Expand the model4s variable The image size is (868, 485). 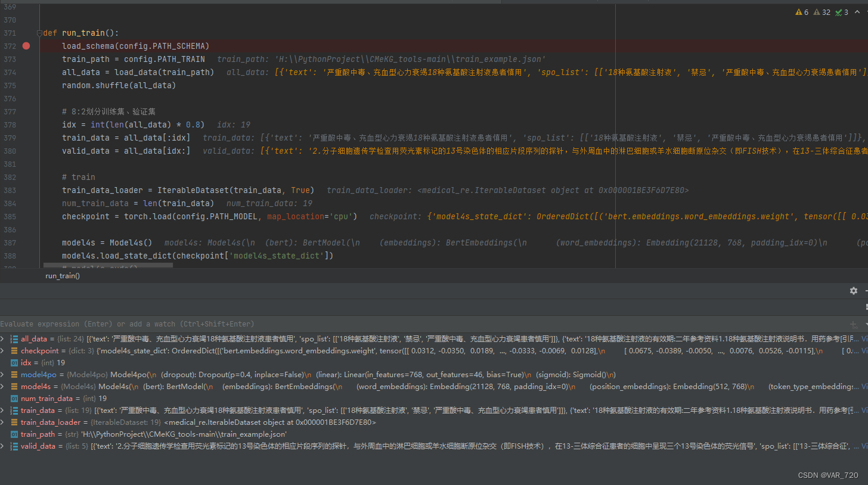pos(3,387)
